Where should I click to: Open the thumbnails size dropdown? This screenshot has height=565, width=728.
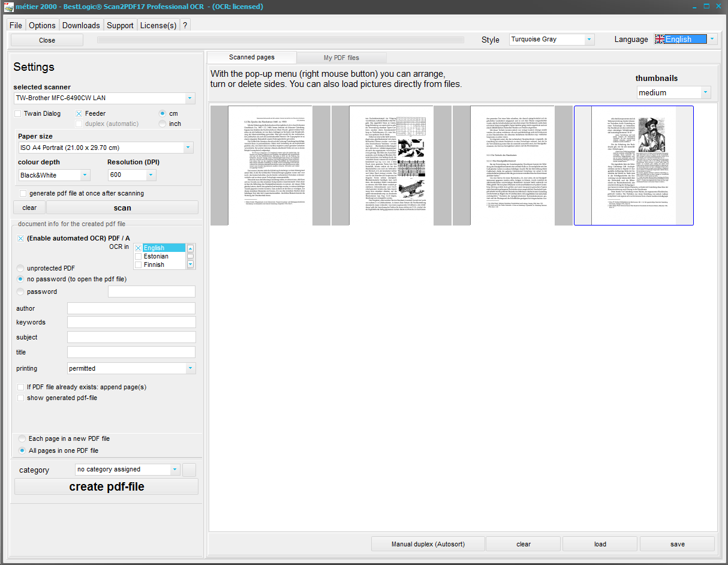705,93
